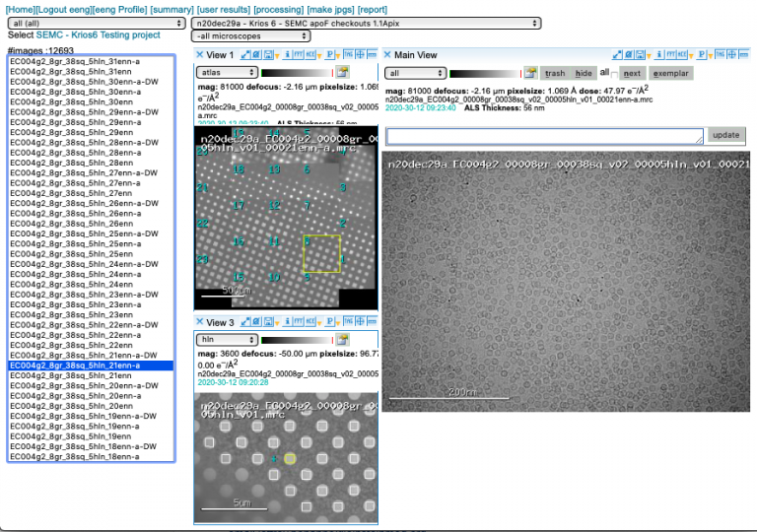Open the [eeng Profile] link
Image resolution: width=757 pixels, height=532 pixels.
119,10
